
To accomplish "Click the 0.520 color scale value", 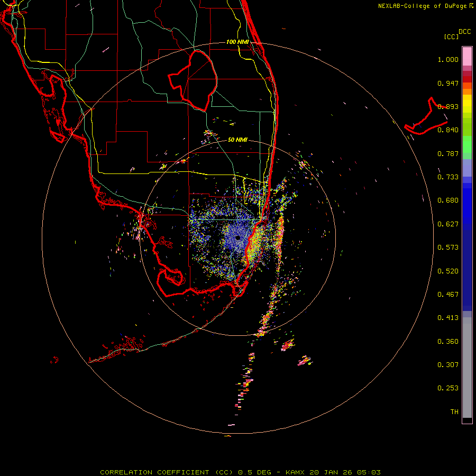I will [x=448, y=271].
